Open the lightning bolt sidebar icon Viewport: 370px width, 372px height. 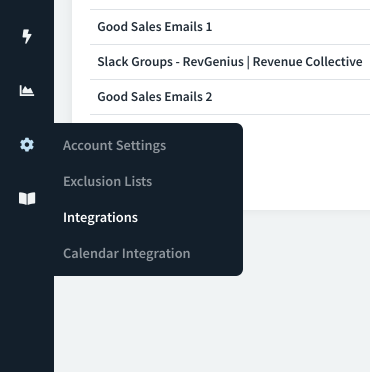(27, 36)
